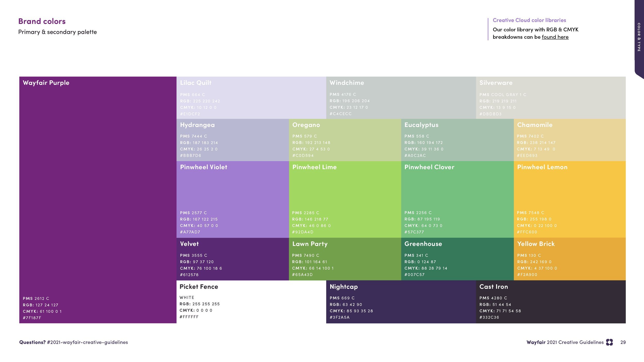Click the hex code #612578

tap(189, 275)
